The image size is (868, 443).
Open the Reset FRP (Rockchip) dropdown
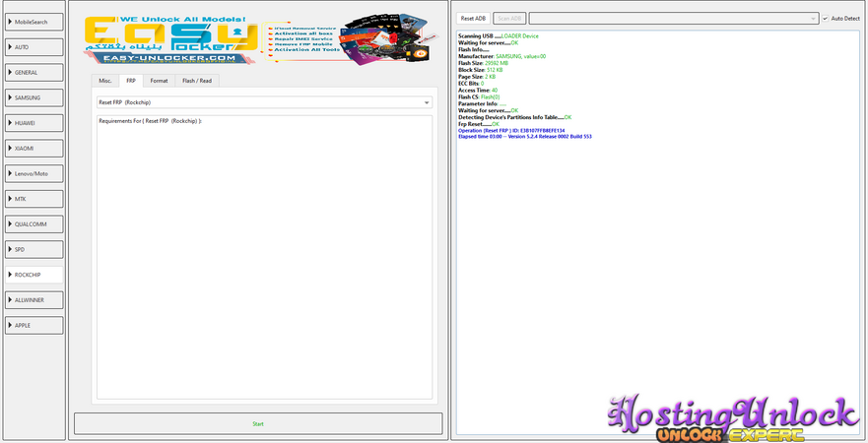(x=263, y=101)
